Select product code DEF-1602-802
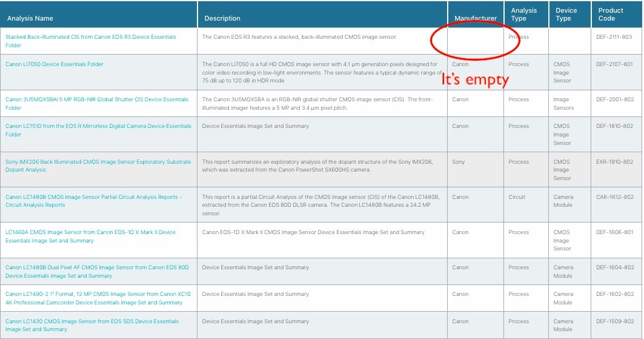The height and width of the screenshot is (339, 644). coord(615,294)
